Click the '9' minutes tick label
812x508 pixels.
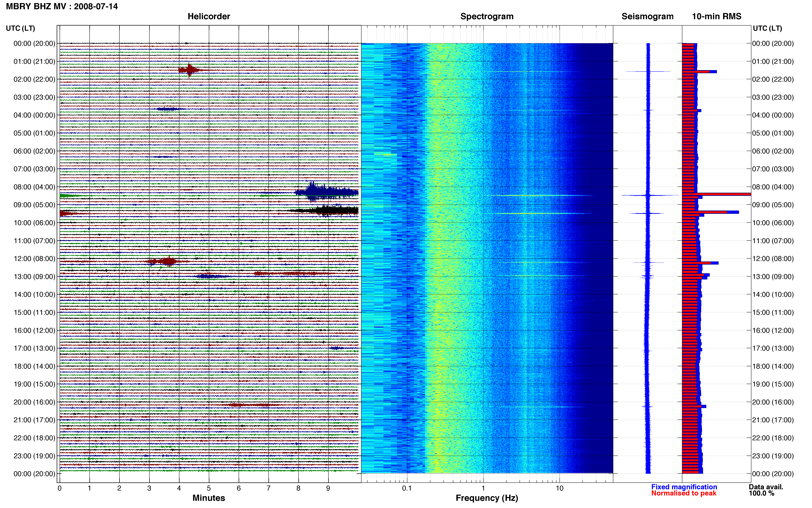tap(328, 488)
